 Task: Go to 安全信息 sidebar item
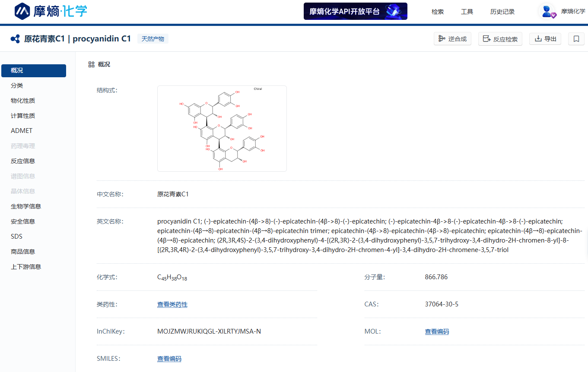point(23,221)
